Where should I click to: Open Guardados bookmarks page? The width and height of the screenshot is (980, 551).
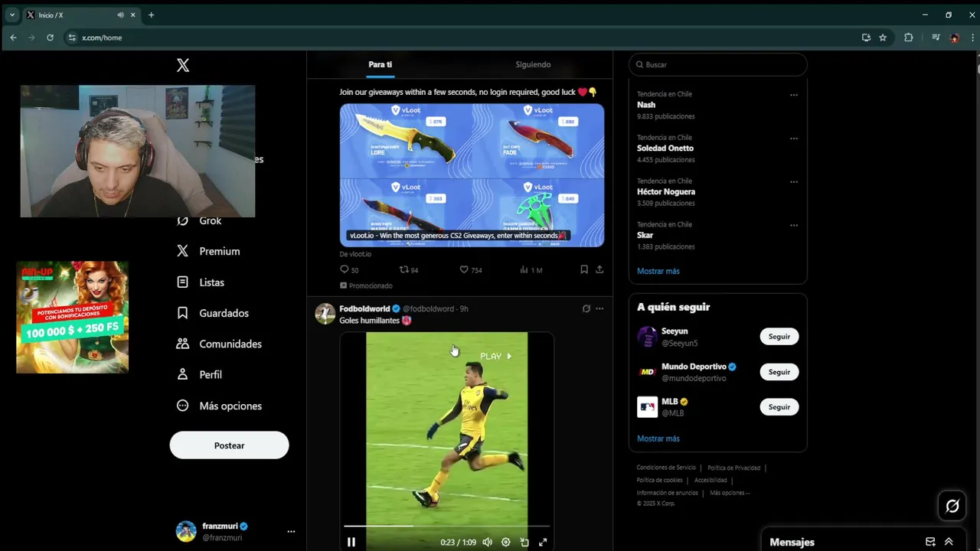tap(212, 313)
